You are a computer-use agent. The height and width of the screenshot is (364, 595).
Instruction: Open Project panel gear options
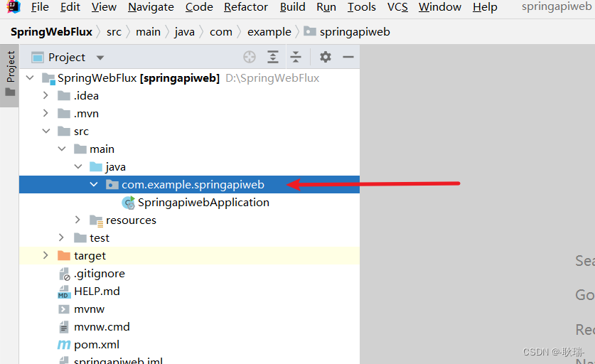click(325, 57)
